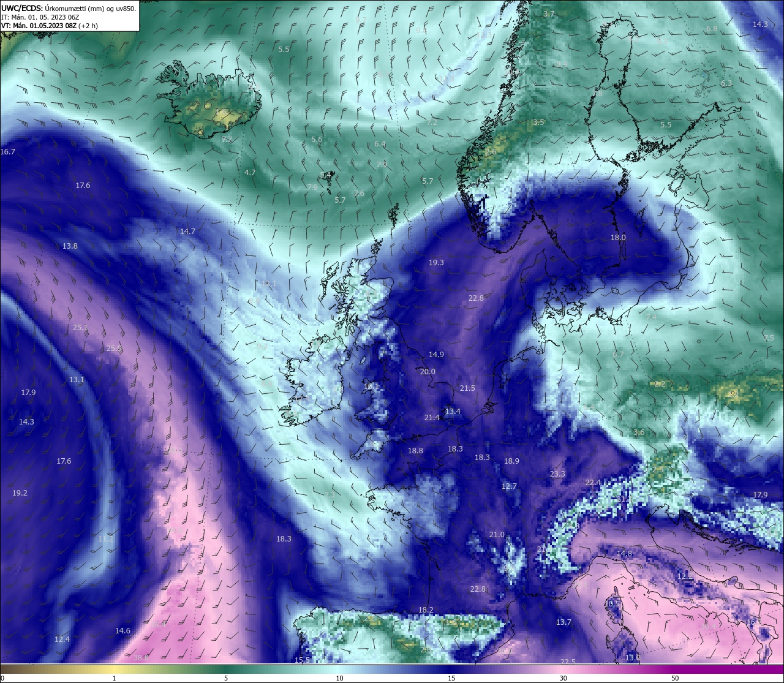This screenshot has height=683, width=784.
Task: Click the 13.0 value label
Action: pyautogui.click(x=633, y=657)
